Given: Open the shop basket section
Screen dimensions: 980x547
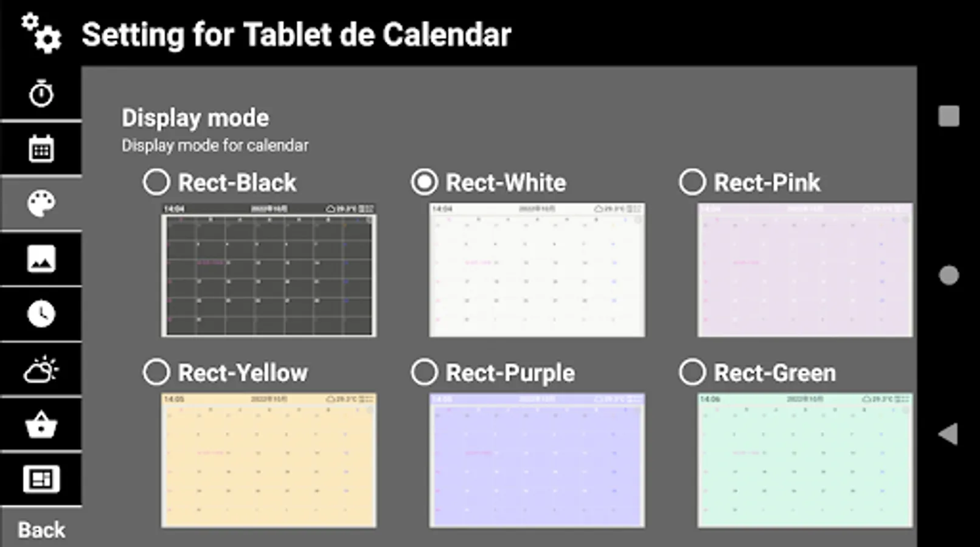Looking at the screenshot, I should tap(40, 424).
